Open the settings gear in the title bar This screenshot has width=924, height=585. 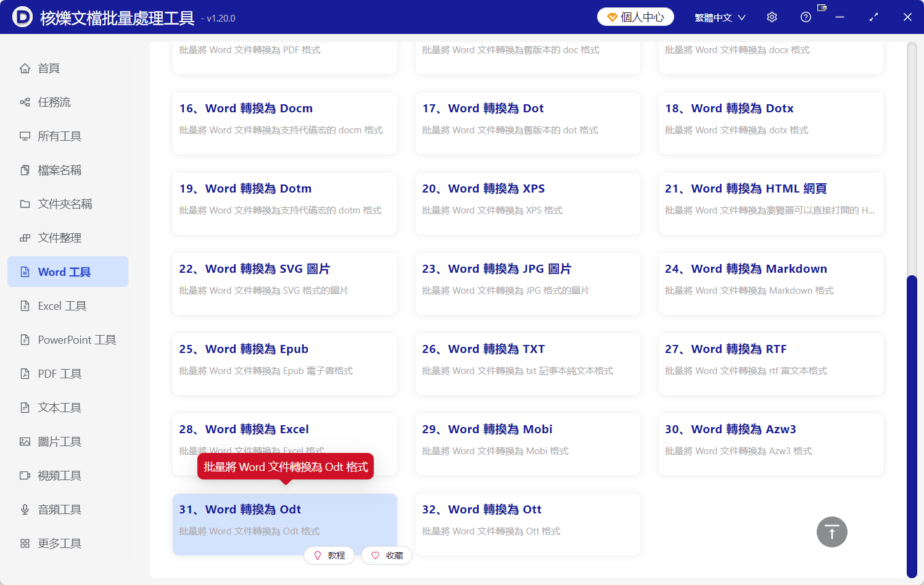tap(772, 17)
